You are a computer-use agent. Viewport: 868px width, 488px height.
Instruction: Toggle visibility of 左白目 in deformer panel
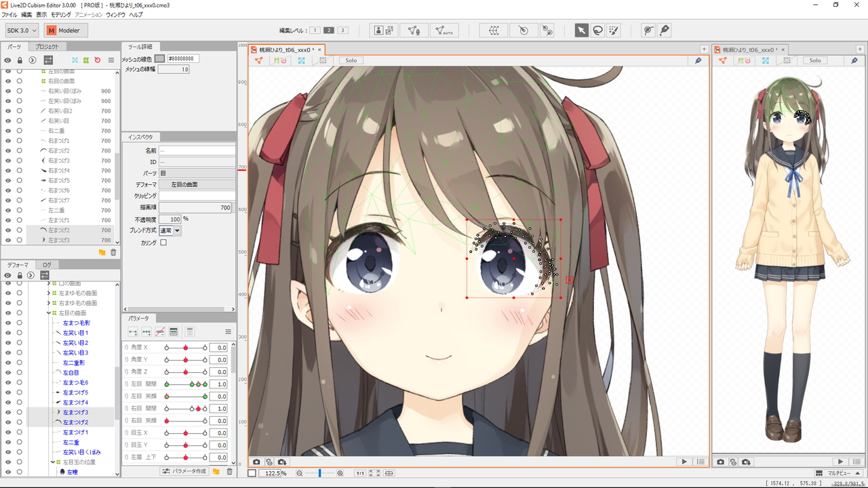point(8,373)
